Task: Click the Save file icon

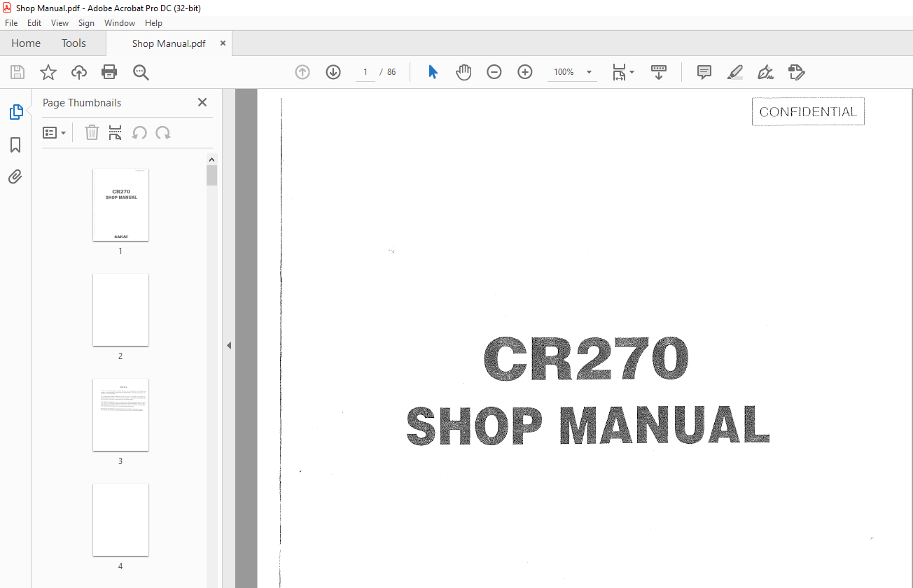Action: tap(18, 72)
